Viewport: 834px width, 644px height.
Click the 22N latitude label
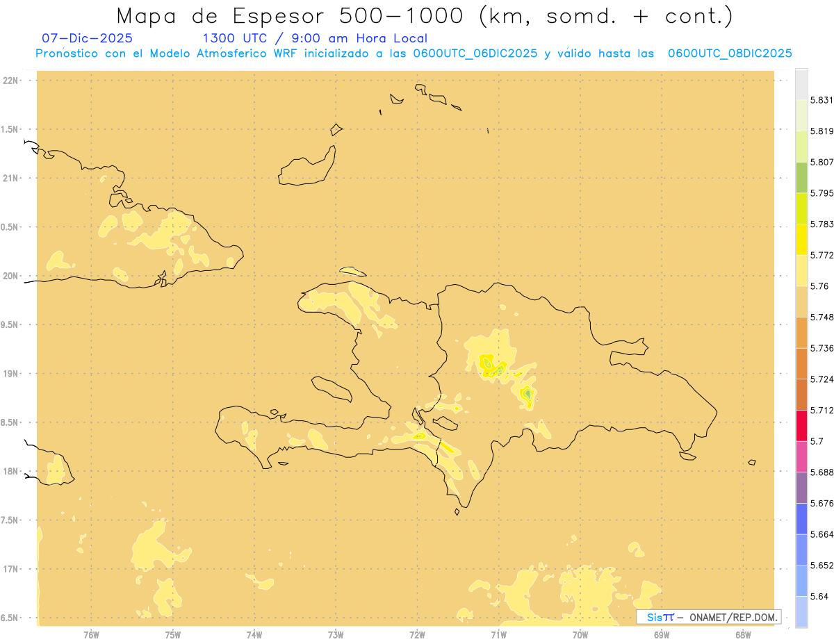10,81
